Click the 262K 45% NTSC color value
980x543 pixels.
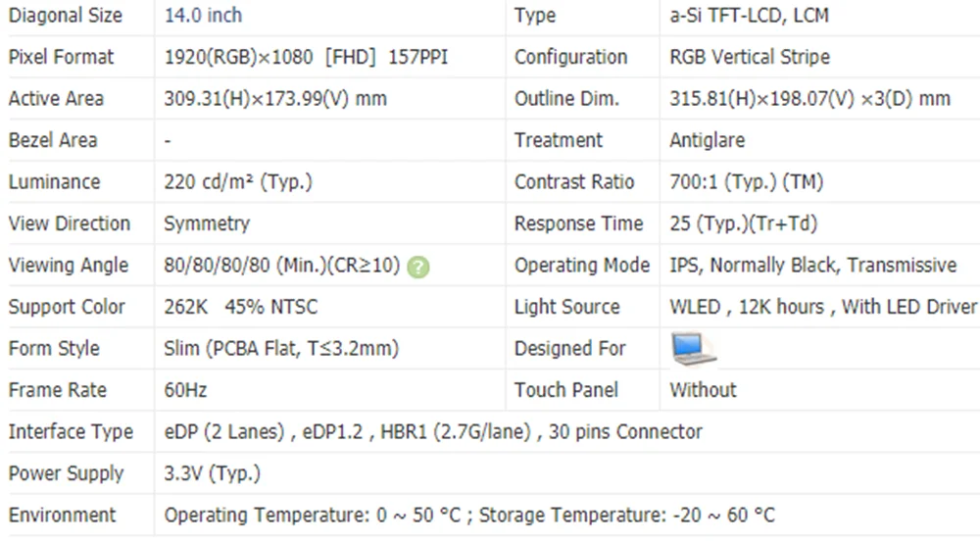pyautogui.click(x=240, y=307)
